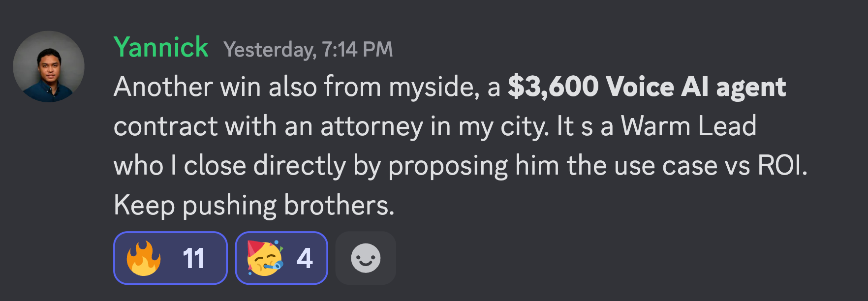The width and height of the screenshot is (868, 301).
Task: Click the Yesterday, 7:14 PM timestamp
Action: [308, 50]
